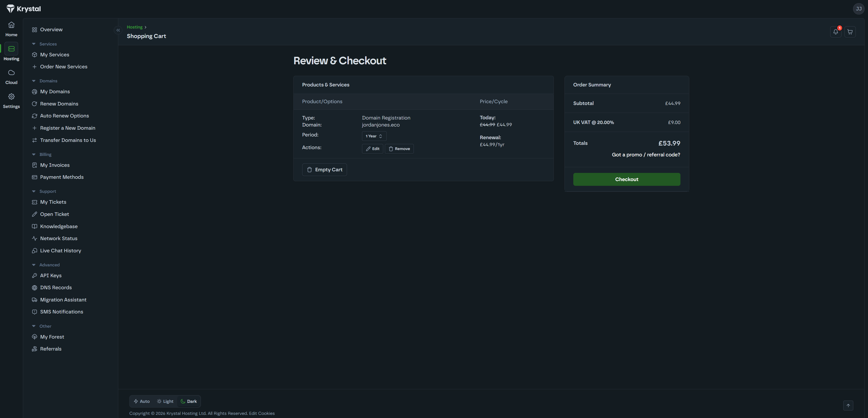This screenshot has width=868, height=418.
Task: Open My Invoices menu item
Action: [55, 165]
